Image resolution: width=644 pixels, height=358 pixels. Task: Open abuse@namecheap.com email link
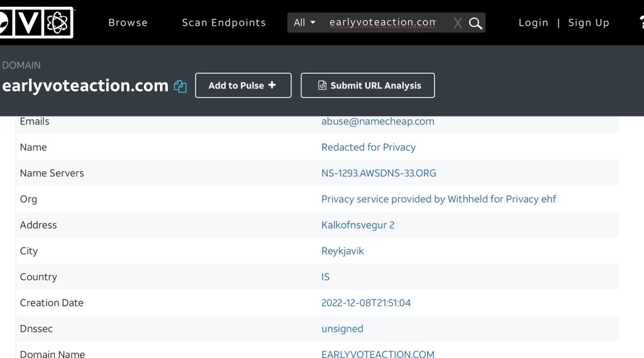[377, 121]
